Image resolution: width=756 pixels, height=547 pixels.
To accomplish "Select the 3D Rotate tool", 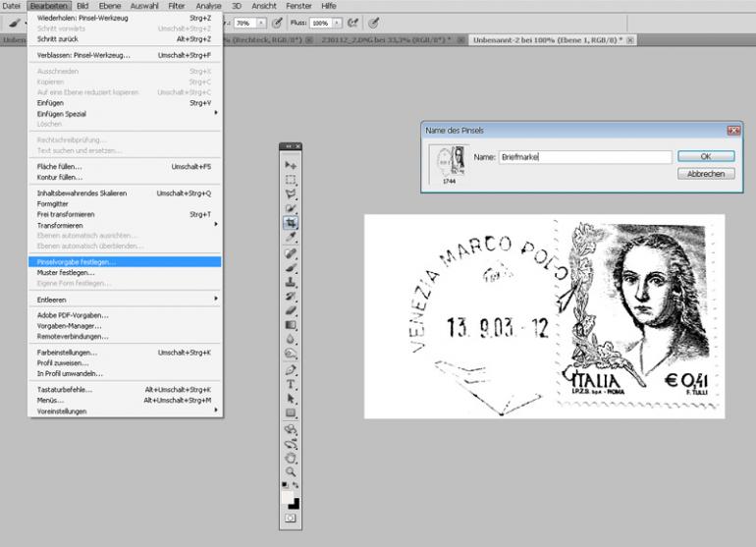I will (291, 429).
